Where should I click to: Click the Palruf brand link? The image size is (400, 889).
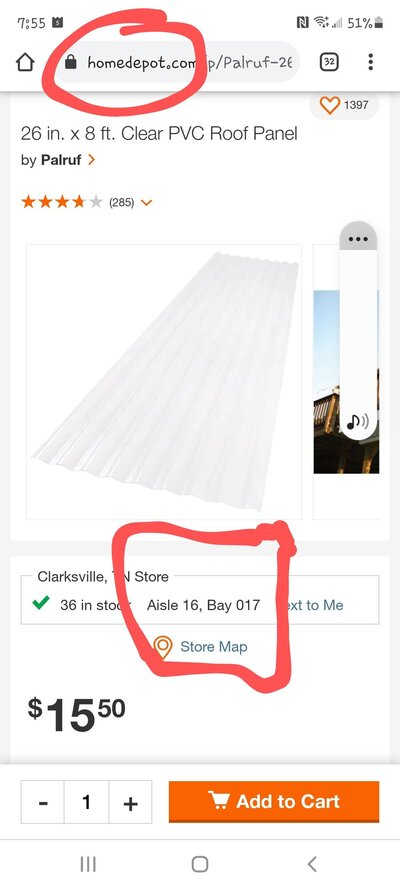(61, 160)
